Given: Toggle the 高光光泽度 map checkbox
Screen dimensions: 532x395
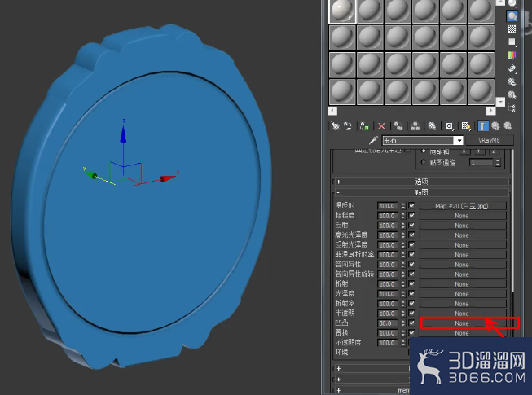Looking at the screenshot, I should click(x=411, y=235).
